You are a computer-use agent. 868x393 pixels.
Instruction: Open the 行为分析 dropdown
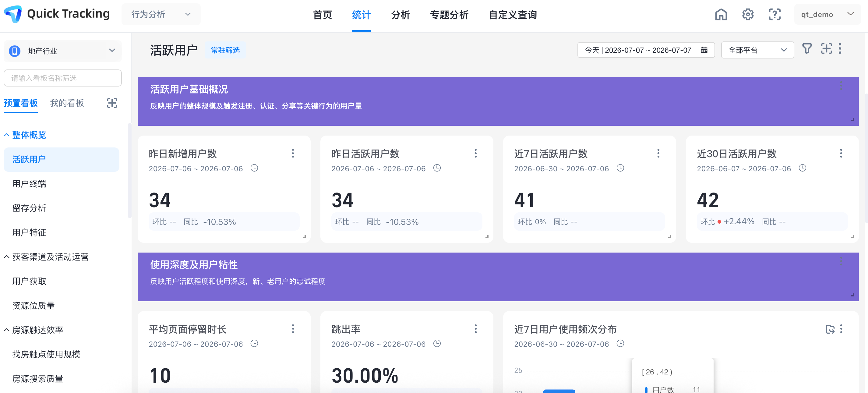161,15
